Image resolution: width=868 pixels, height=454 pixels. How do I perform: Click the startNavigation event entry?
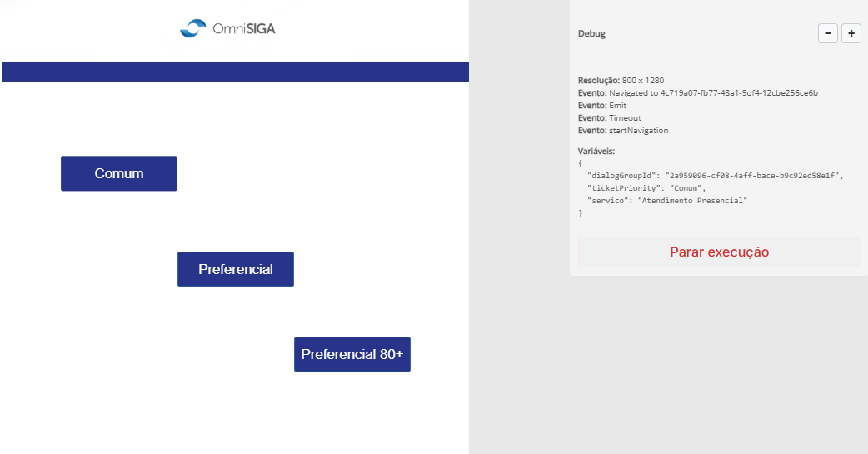click(x=623, y=131)
